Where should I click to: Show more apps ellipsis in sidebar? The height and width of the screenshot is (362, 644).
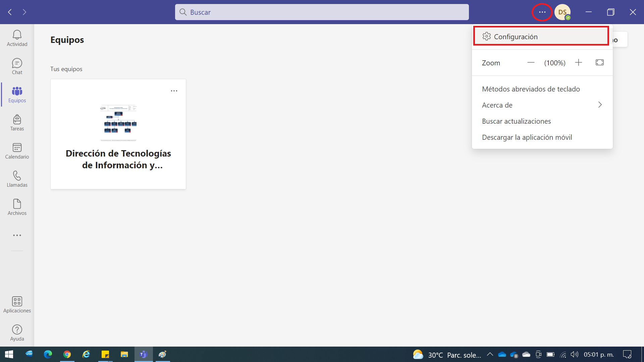17,235
